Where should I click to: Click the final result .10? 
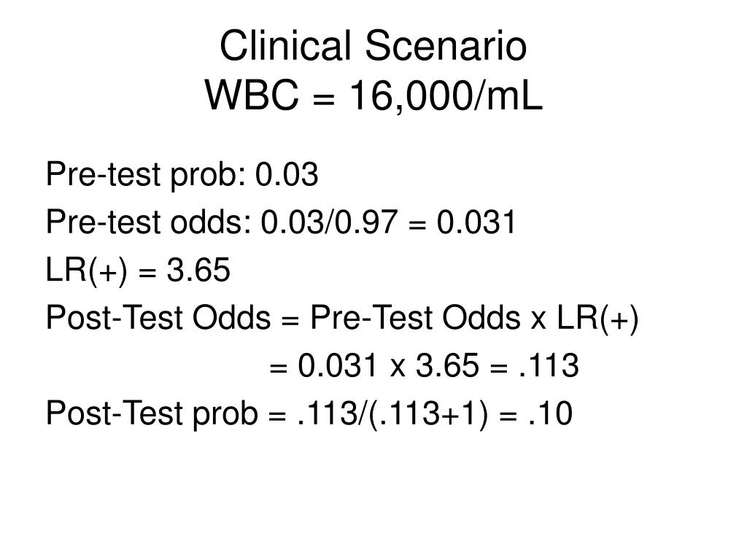pos(550,413)
